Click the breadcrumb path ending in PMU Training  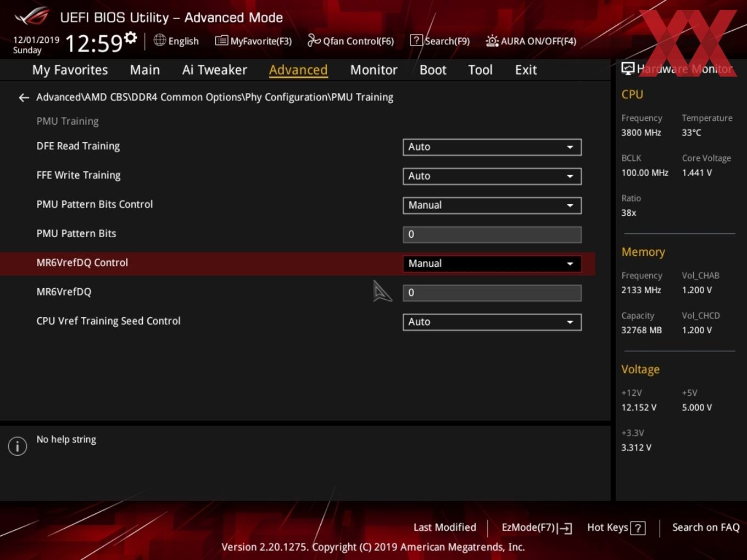215,97
